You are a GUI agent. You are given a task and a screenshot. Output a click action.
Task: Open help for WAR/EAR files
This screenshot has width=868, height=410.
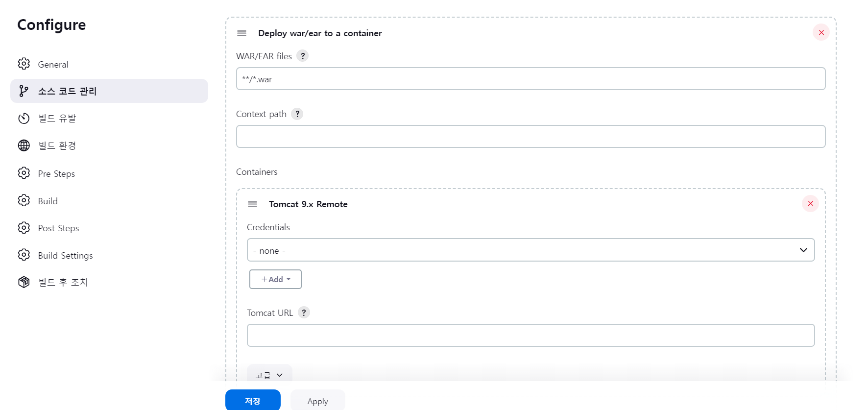303,56
